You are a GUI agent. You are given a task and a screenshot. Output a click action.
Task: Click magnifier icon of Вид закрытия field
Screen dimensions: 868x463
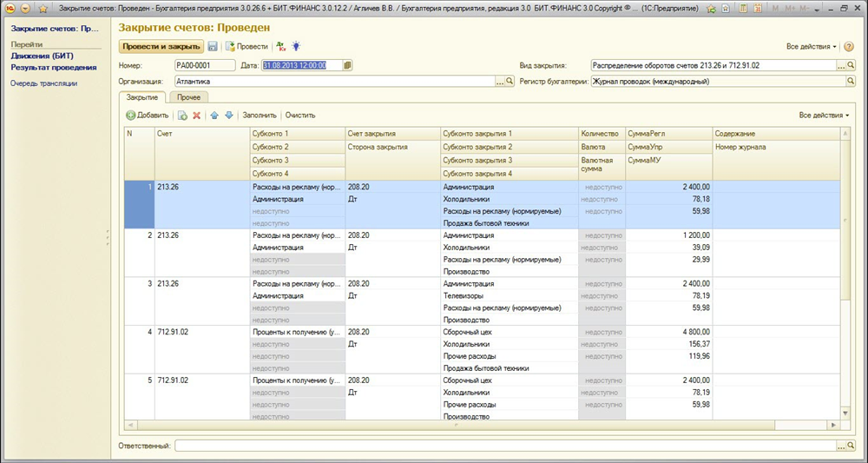850,65
